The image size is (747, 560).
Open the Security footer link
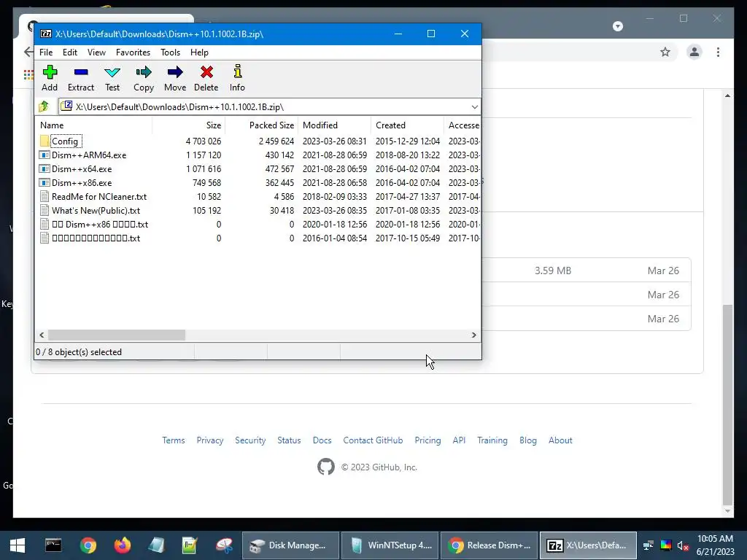tap(250, 440)
